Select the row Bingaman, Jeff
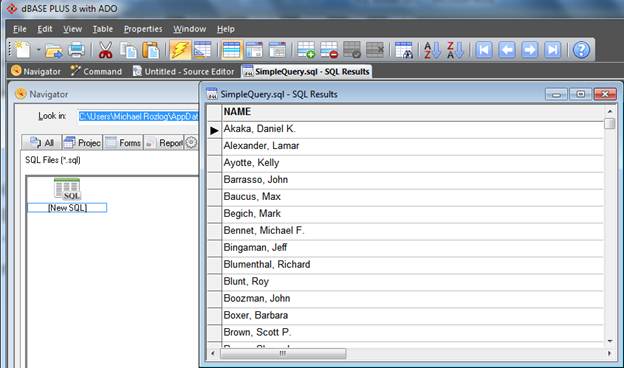 click(x=413, y=247)
